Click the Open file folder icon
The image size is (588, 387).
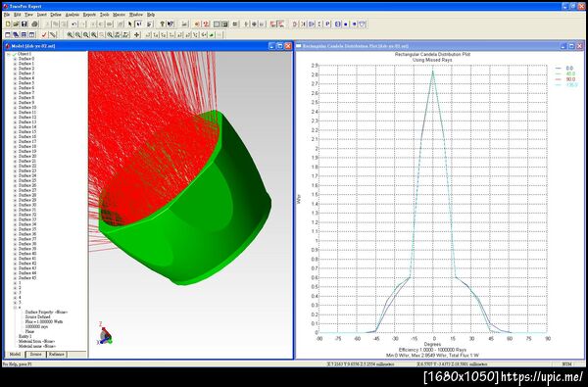(x=16, y=24)
